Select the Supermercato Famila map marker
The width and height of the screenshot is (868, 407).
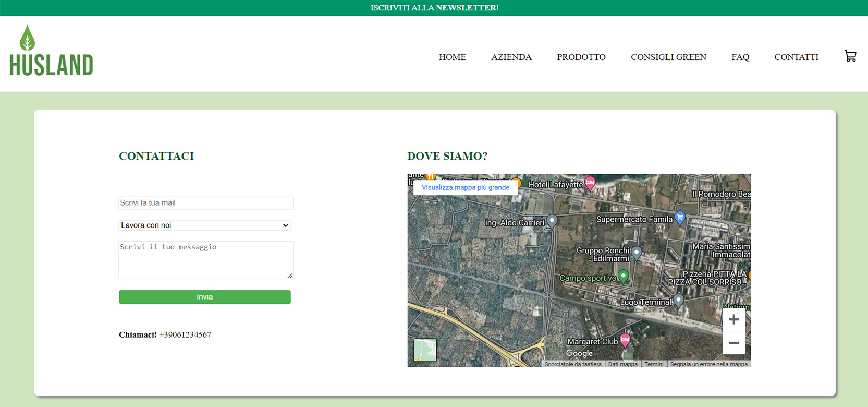click(x=680, y=218)
